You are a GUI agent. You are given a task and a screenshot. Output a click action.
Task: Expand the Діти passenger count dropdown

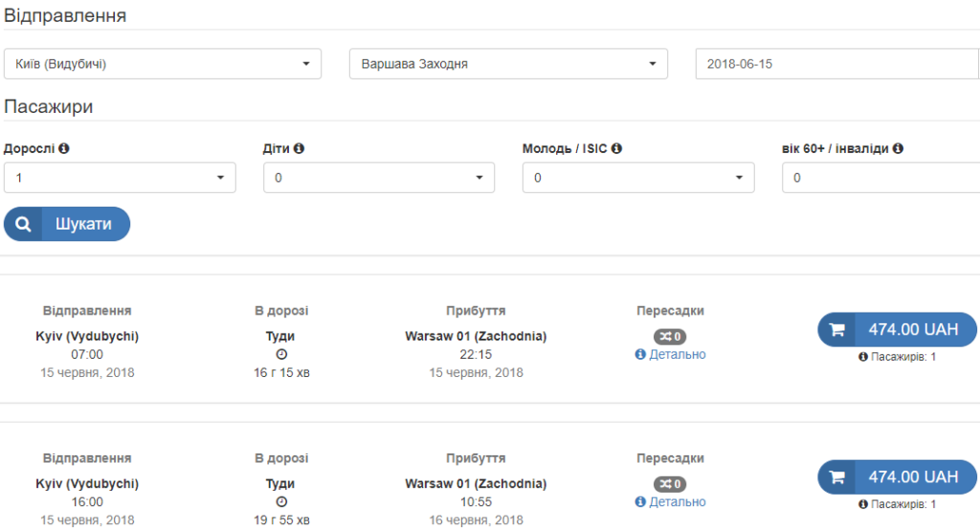(x=379, y=177)
